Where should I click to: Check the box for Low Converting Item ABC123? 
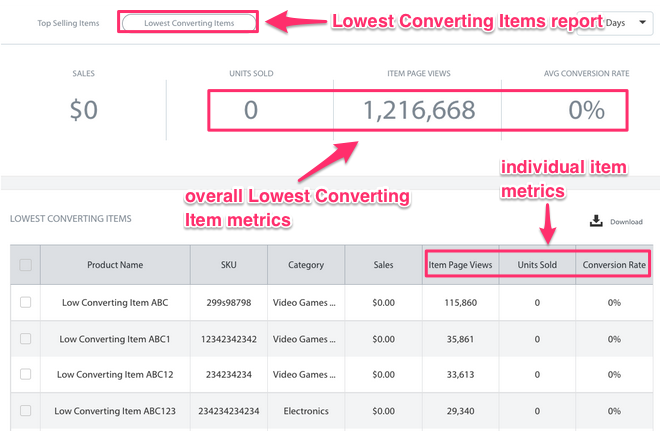click(x=26, y=411)
